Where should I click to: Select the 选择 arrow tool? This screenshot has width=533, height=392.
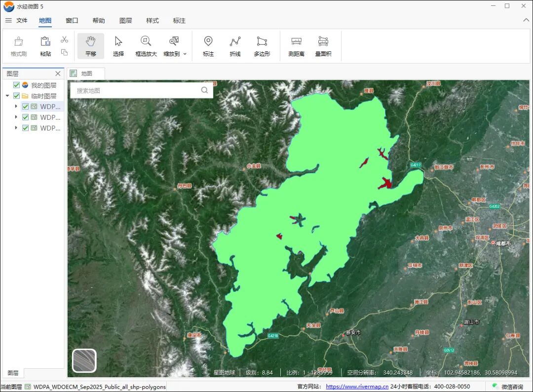[x=118, y=46]
